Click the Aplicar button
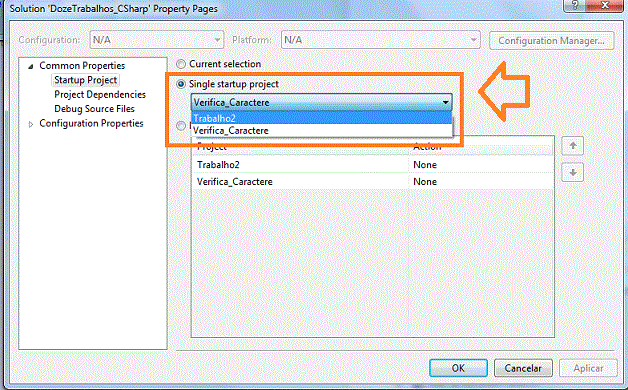This screenshot has width=628, height=390. click(588, 368)
